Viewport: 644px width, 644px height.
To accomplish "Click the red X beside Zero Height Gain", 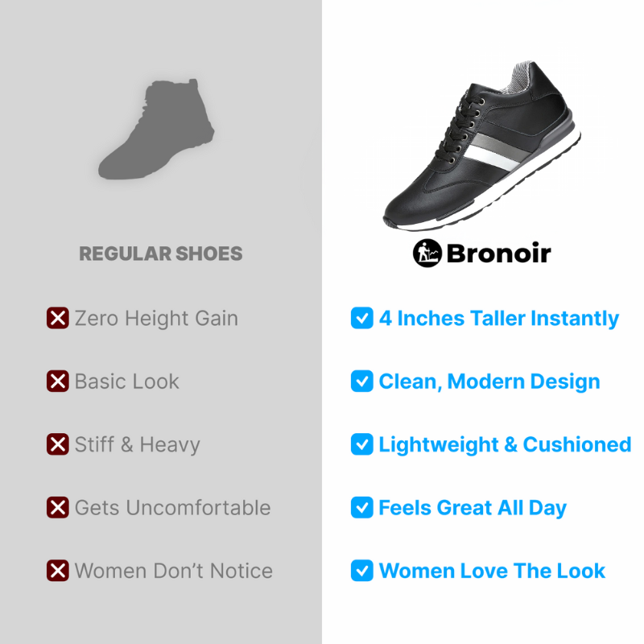I will [57, 318].
